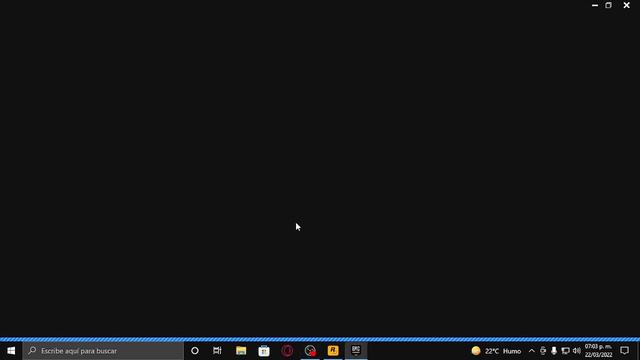The width and height of the screenshot is (640, 360).
Task: Open the volume speaker tray icon
Action: click(x=576, y=351)
